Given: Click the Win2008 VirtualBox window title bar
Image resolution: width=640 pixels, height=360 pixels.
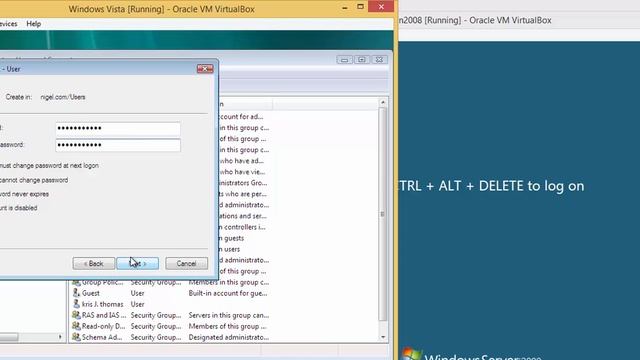Looking at the screenshot, I should tap(518, 20).
